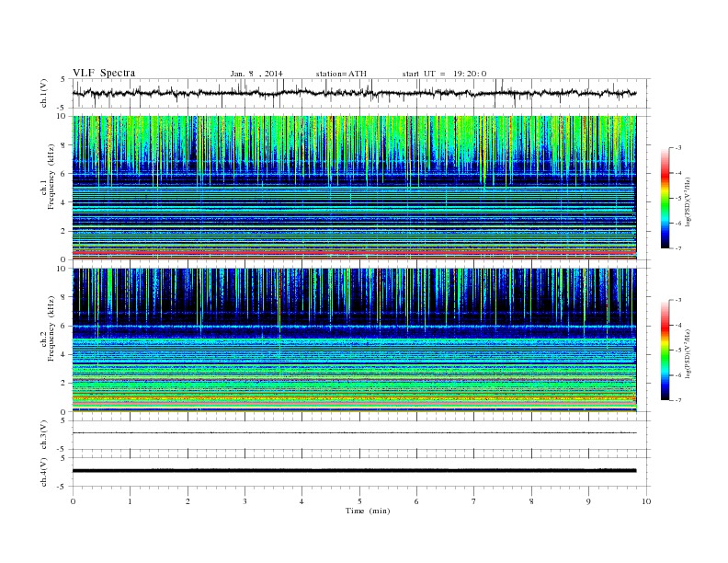
Task: Click the "VLF Spectra" plot title
Action: click(104, 73)
